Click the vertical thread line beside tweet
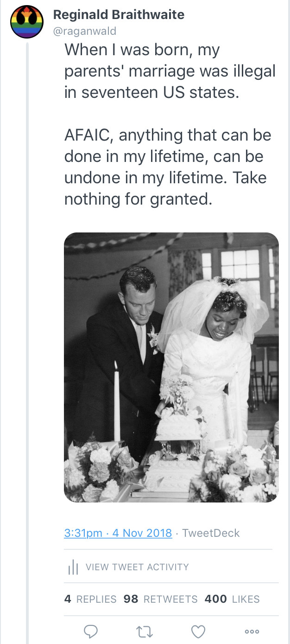The width and height of the screenshot is (290, 644). tap(27, 325)
